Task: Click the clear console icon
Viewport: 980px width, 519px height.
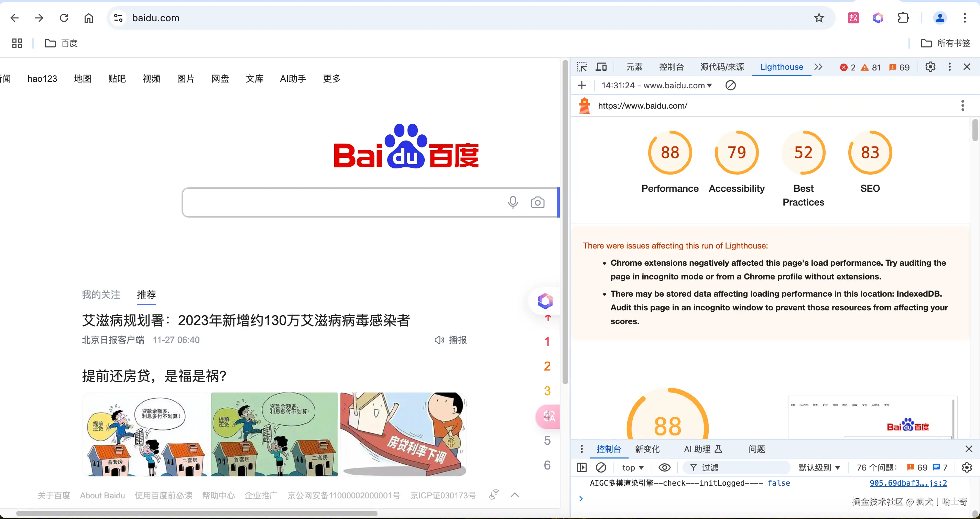Action: 601,467
